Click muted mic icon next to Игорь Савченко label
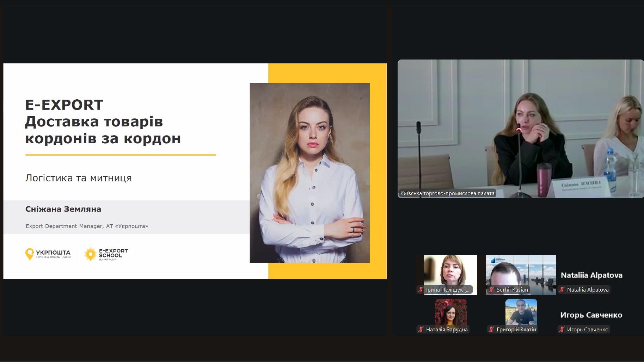The height and width of the screenshot is (362, 644). pyautogui.click(x=562, y=330)
